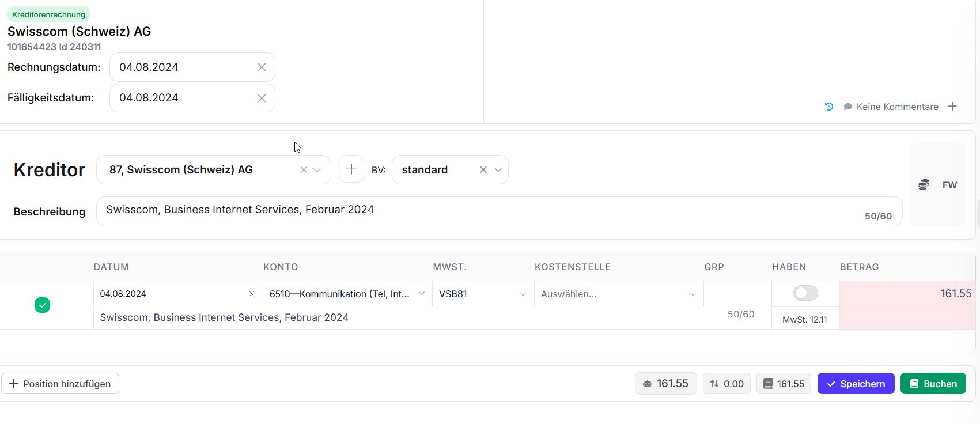Image resolution: width=980 pixels, height=424 pixels.
Task: Open the Kostenstelle Auswählen dropdown
Action: tap(693, 294)
